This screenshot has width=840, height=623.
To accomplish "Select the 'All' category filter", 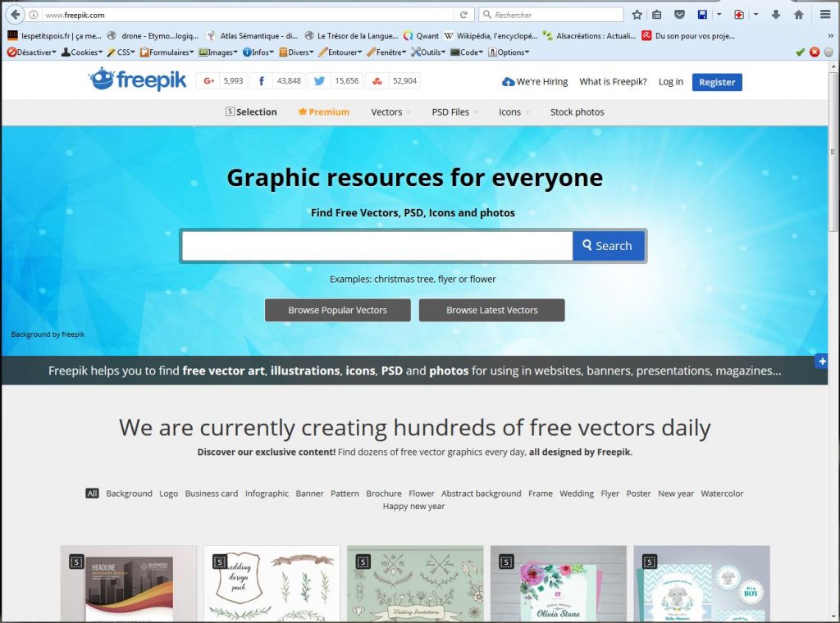I will click(x=92, y=493).
